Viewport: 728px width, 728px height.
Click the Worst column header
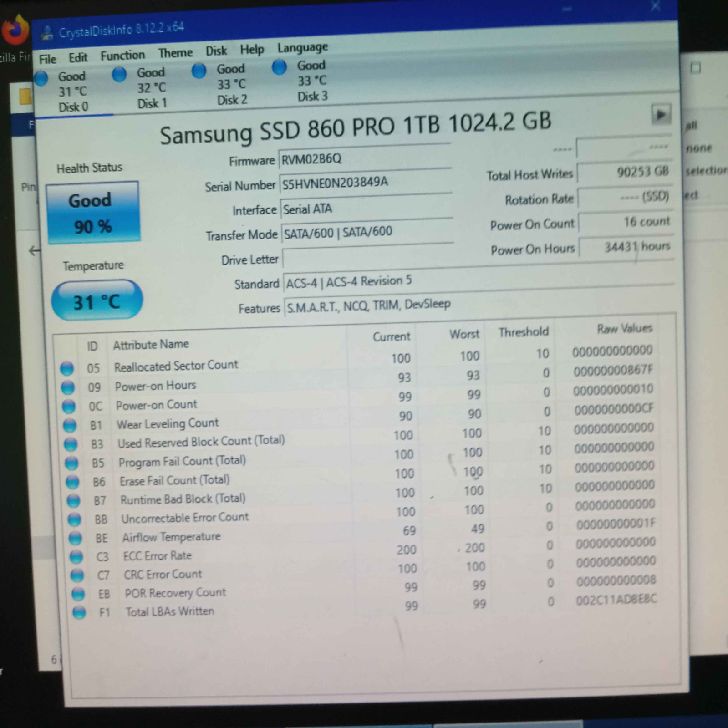464,334
